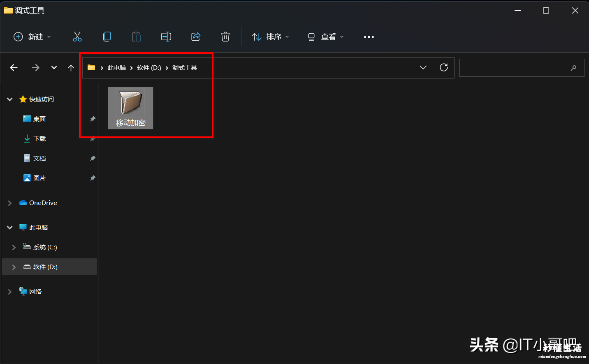Click 调式工具 in address breadcrumb
589x364 pixels.
tap(185, 68)
